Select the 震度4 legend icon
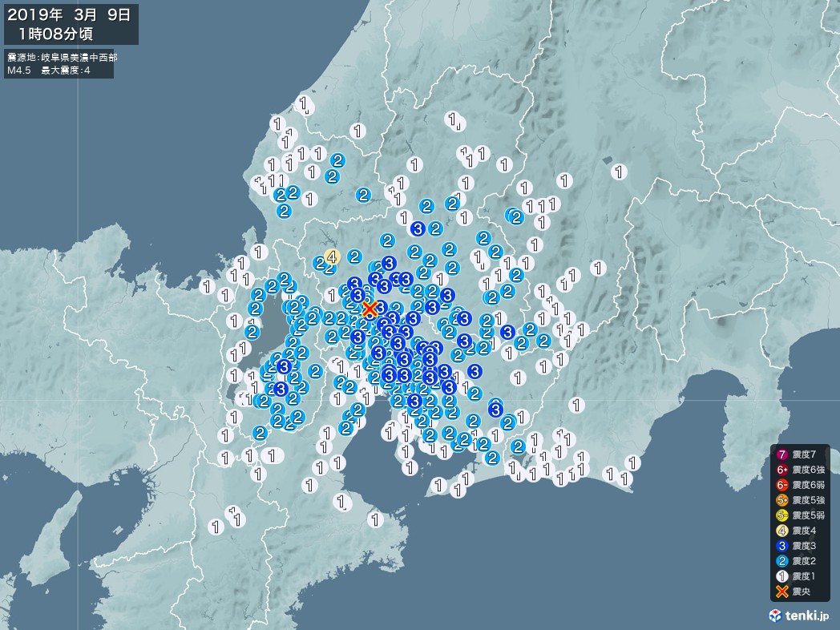This screenshot has height=630, width=840. click(782, 531)
